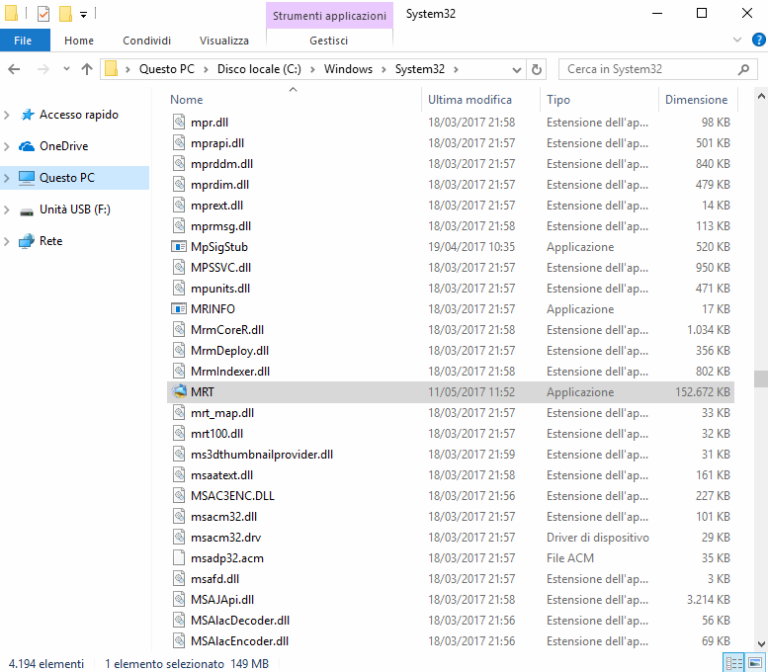Image resolution: width=768 pixels, height=672 pixels.
Task: Open the Condividi tab
Action: click(146, 41)
